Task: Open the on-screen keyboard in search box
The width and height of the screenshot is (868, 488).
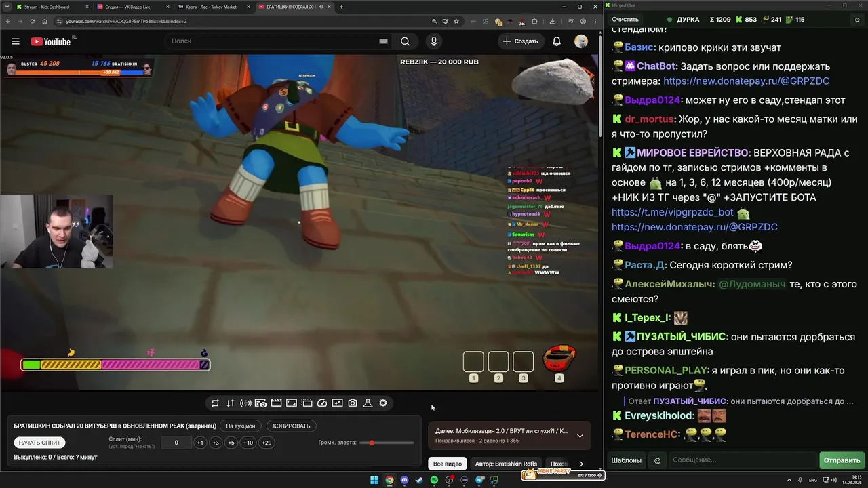Action: [383, 41]
